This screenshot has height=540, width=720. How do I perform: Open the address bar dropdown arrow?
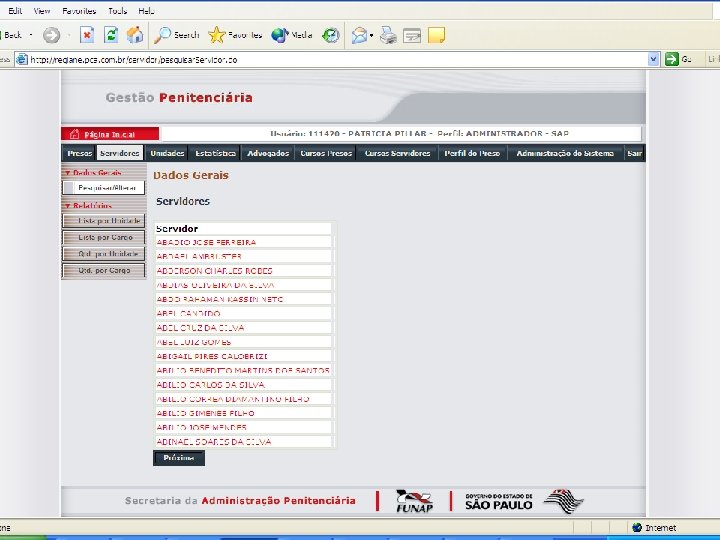pyautogui.click(x=653, y=59)
